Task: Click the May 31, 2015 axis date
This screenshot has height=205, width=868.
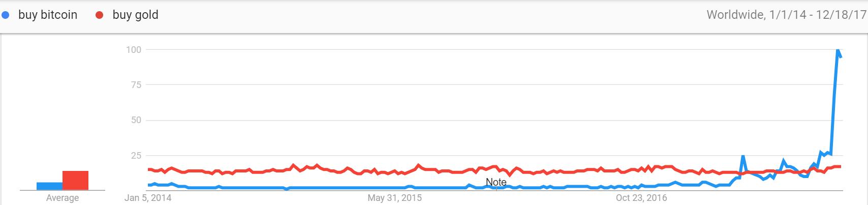Action: [x=394, y=198]
